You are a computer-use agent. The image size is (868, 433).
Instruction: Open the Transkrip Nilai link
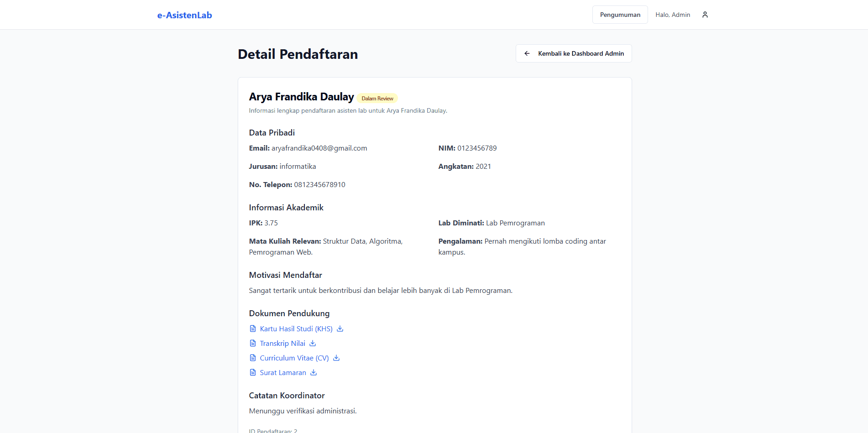pyautogui.click(x=282, y=343)
